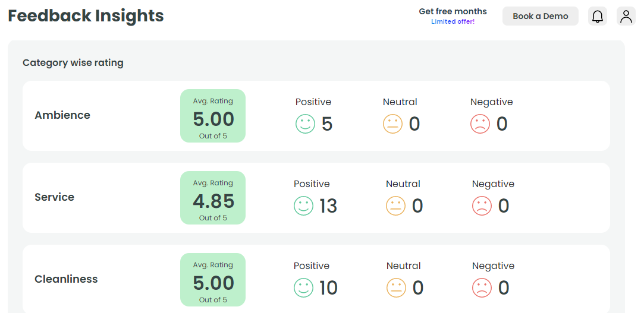
Task: Click Ambience neutral face icon
Action: [392, 124]
